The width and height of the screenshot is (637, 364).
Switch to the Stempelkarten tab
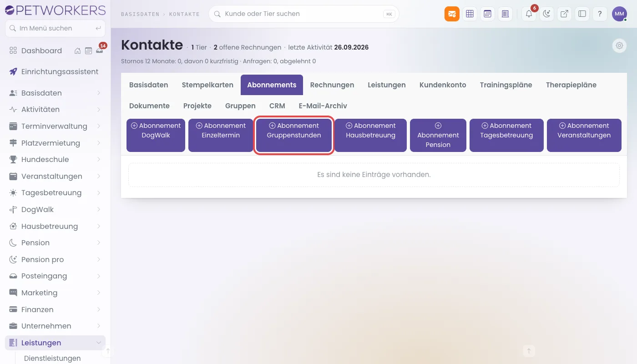tap(207, 85)
